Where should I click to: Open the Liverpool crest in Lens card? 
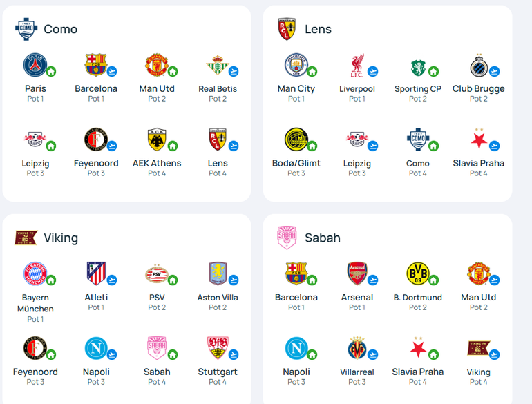[357, 65]
